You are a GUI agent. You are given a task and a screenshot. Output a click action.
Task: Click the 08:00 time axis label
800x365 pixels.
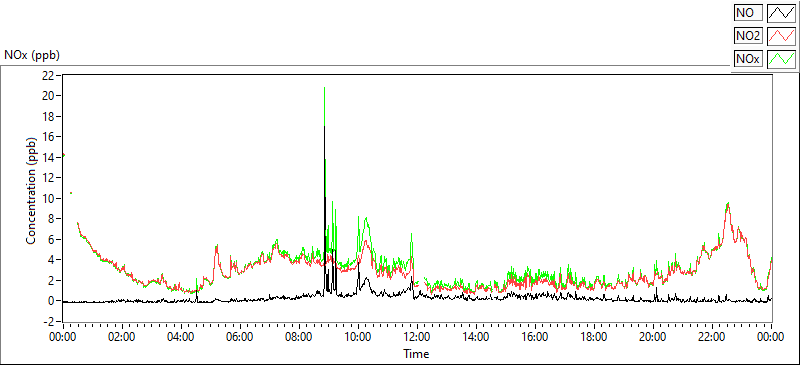click(x=299, y=336)
